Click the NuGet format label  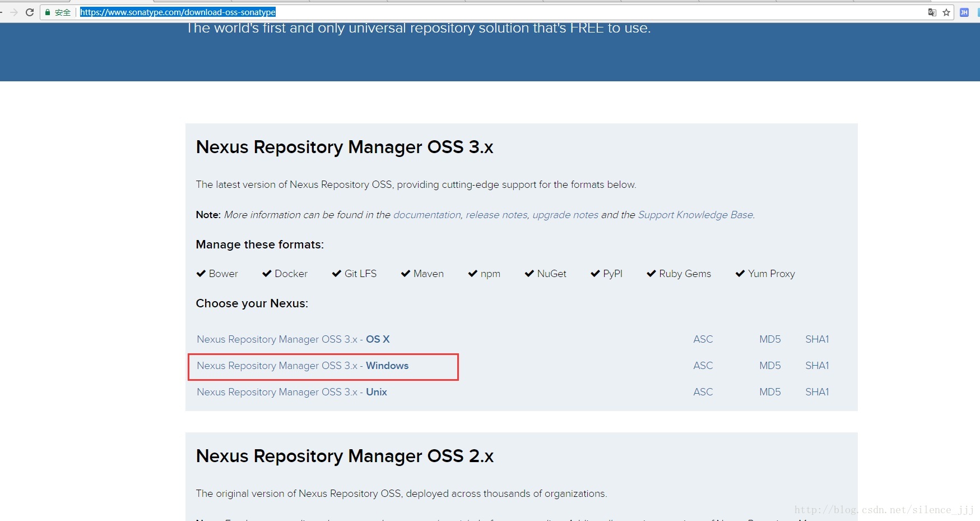click(552, 274)
